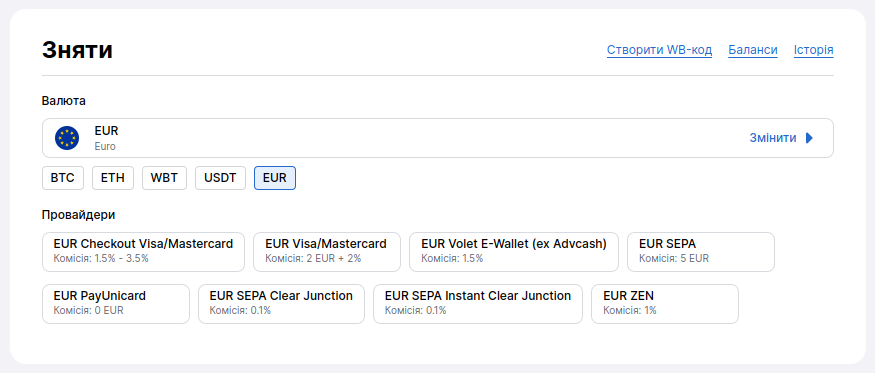Click the Euro flag icon
875x373 pixels.
point(67,138)
